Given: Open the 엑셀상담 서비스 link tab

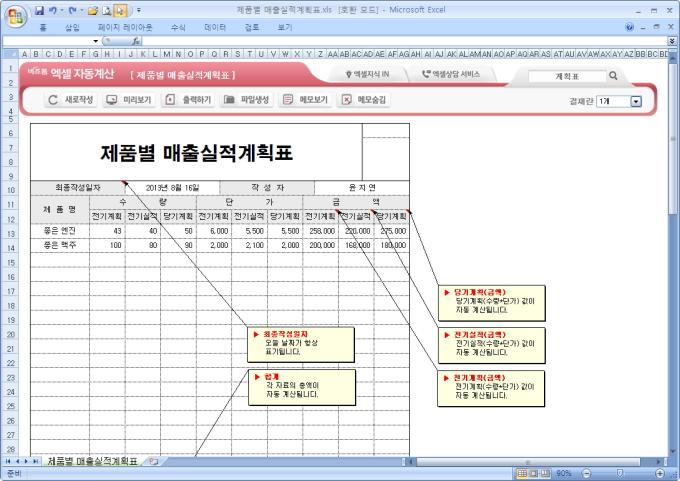Looking at the screenshot, I should click(x=451, y=74).
